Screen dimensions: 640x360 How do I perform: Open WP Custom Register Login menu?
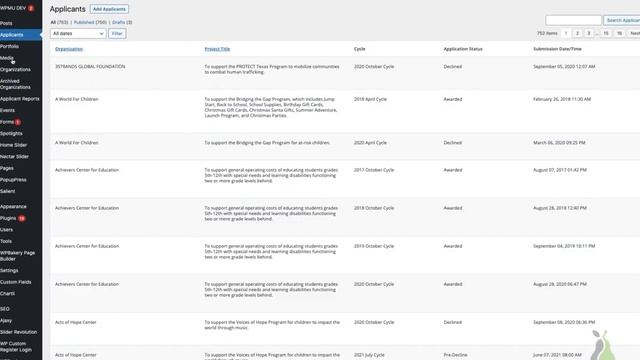(x=16, y=347)
